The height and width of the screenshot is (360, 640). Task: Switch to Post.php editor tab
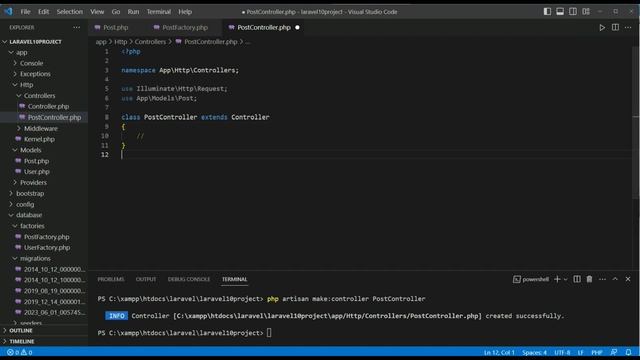pyautogui.click(x=116, y=27)
